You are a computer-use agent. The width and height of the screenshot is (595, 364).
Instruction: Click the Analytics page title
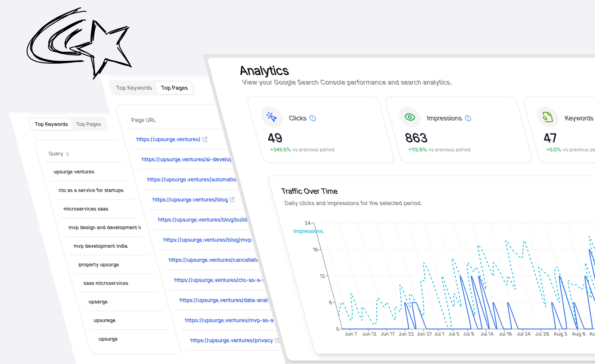[x=264, y=71]
